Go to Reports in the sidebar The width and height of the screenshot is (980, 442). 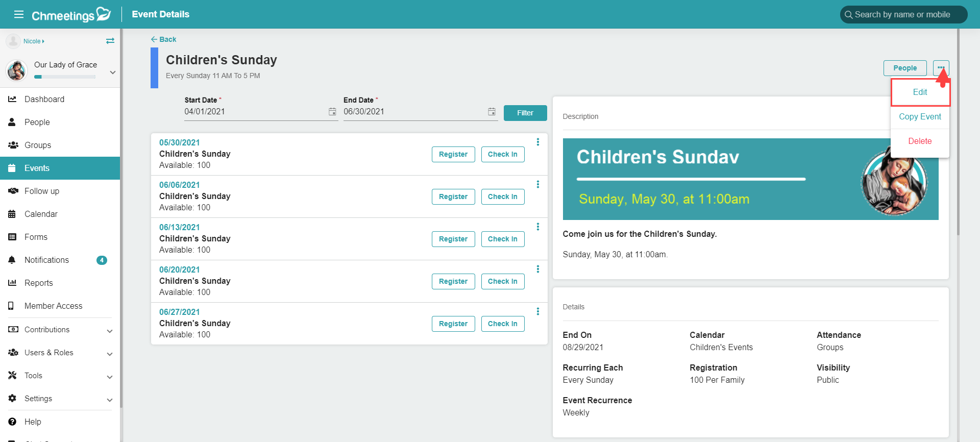coord(60,283)
